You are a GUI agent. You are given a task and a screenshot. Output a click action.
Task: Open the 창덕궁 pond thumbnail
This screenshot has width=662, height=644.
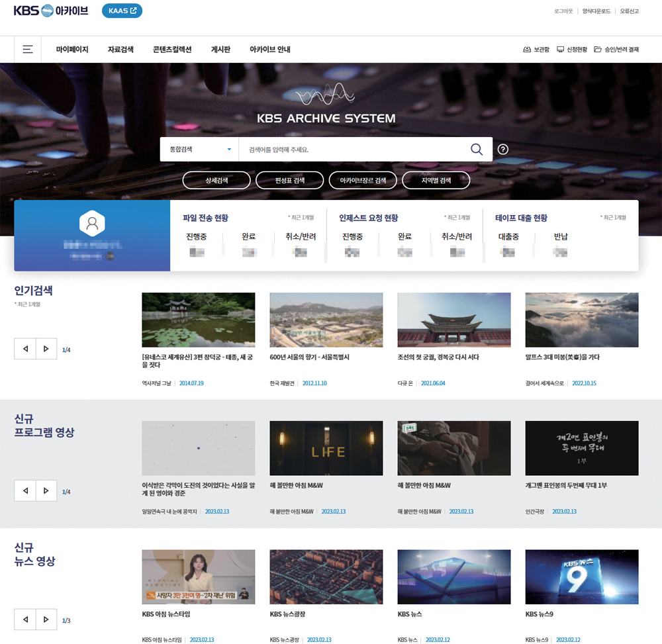199,320
